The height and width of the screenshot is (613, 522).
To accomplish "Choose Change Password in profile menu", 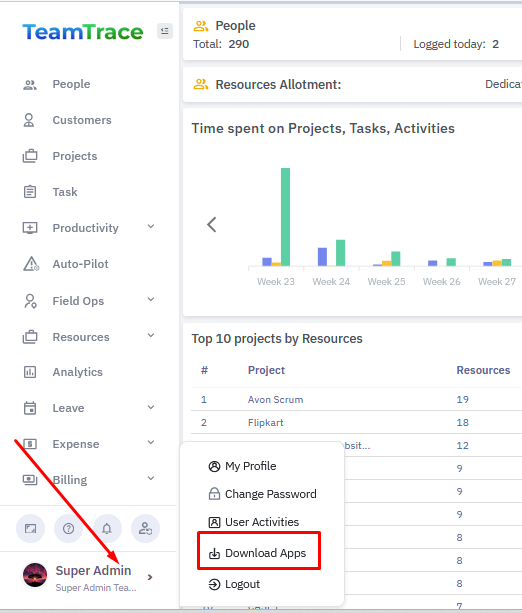I will pyautogui.click(x=262, y=494).
